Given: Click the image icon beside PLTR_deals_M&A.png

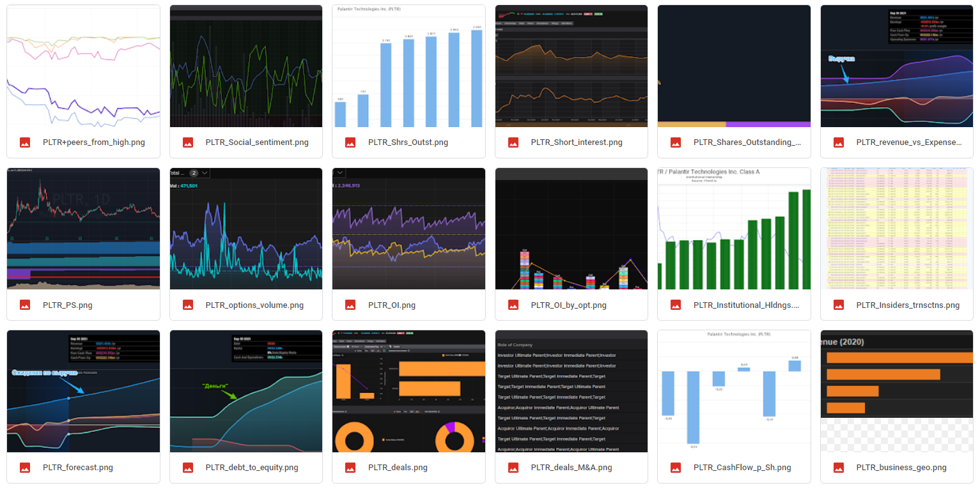Looking at the screenshot, I should click(x=513, y=468).
